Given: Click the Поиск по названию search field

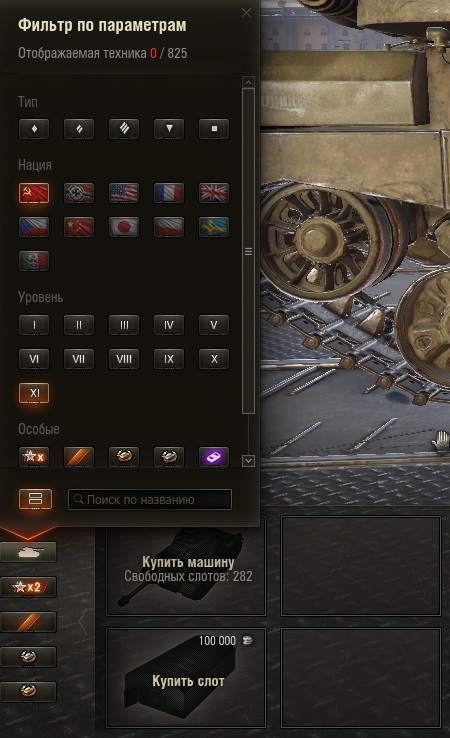Looking at the screenshot, I should pyautogui.click(x=150, y=499).
